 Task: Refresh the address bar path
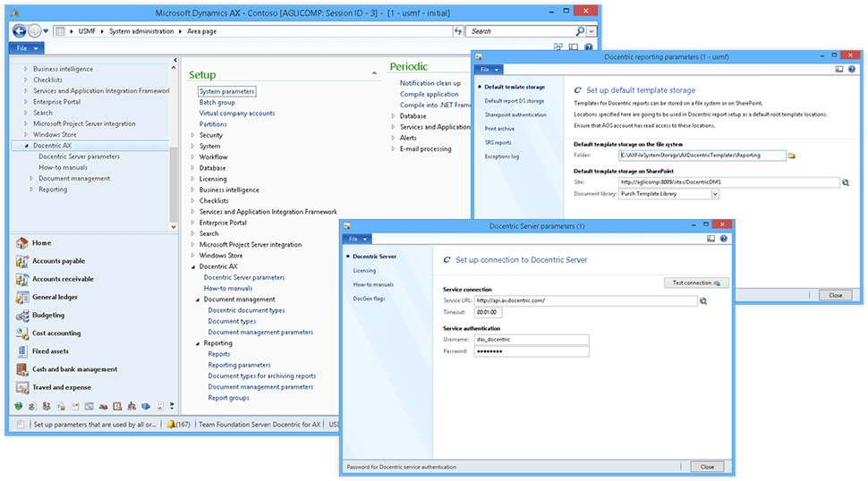(458, 31)
